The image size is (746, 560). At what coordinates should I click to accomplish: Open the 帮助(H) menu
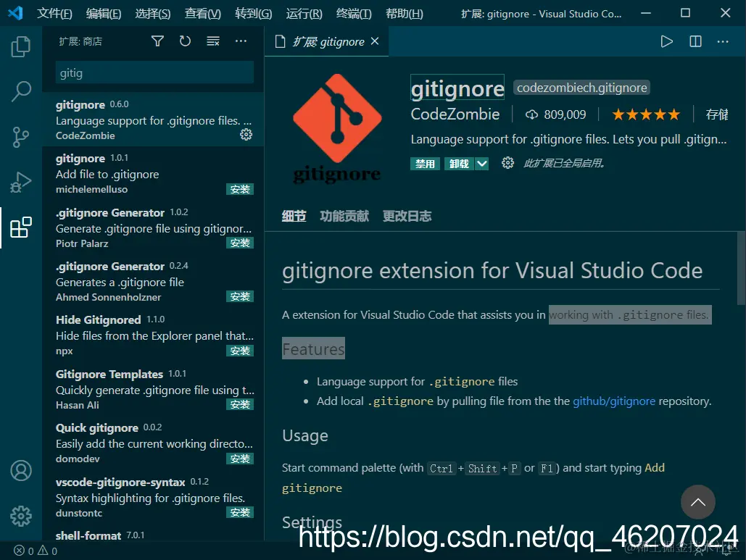(x=404, y=13)
